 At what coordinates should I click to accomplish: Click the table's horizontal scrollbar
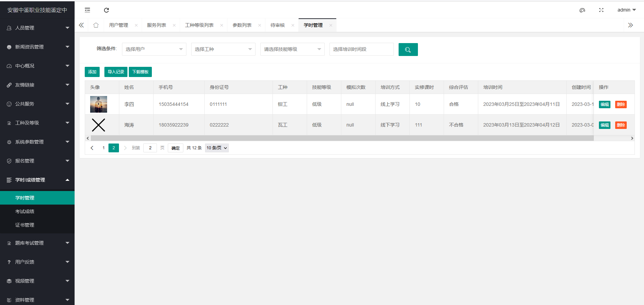point(342,138)
